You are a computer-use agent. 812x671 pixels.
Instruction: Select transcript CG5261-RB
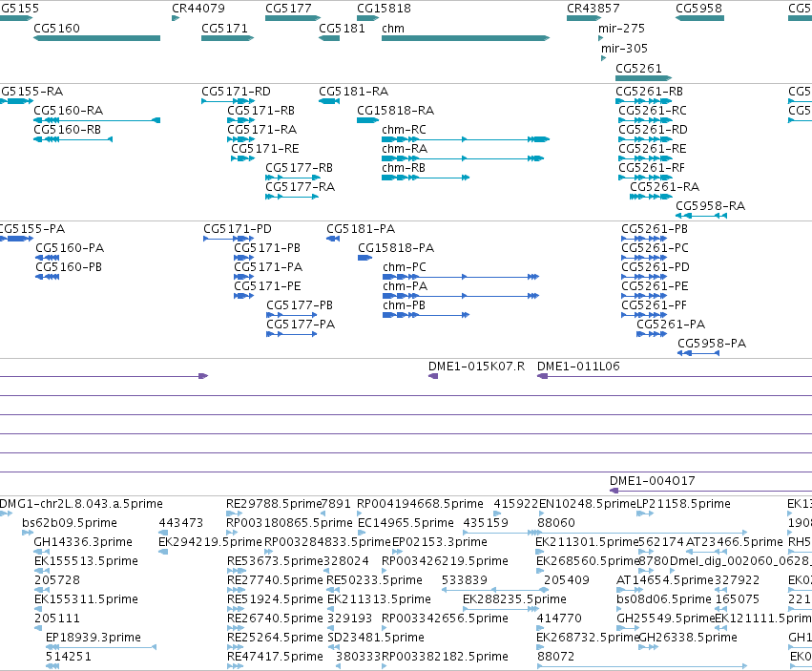pos(644,101)
